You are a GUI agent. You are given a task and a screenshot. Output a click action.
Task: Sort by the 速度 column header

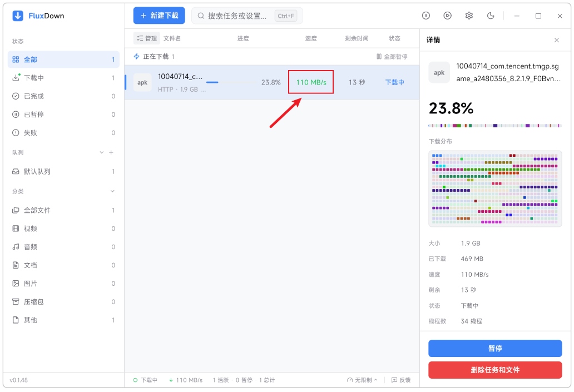point(311,38)
